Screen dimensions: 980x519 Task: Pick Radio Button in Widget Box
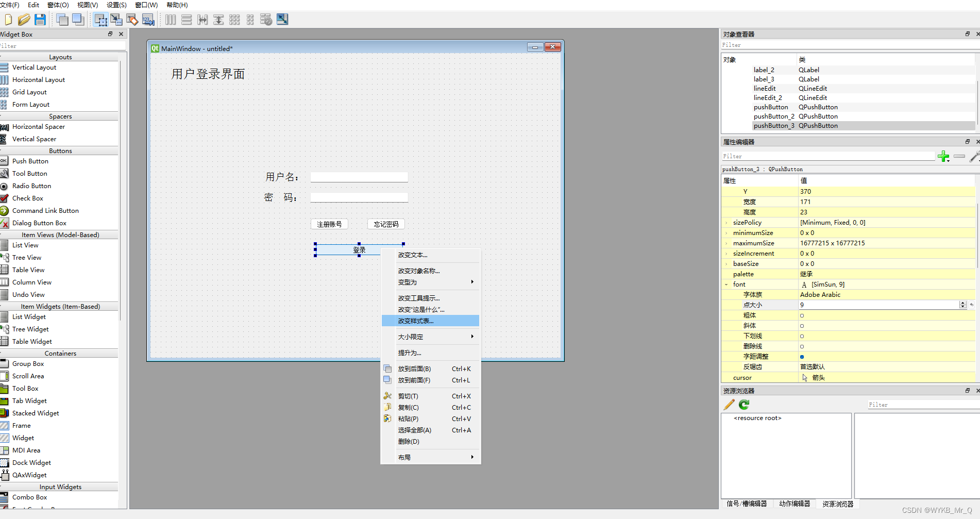31,186
